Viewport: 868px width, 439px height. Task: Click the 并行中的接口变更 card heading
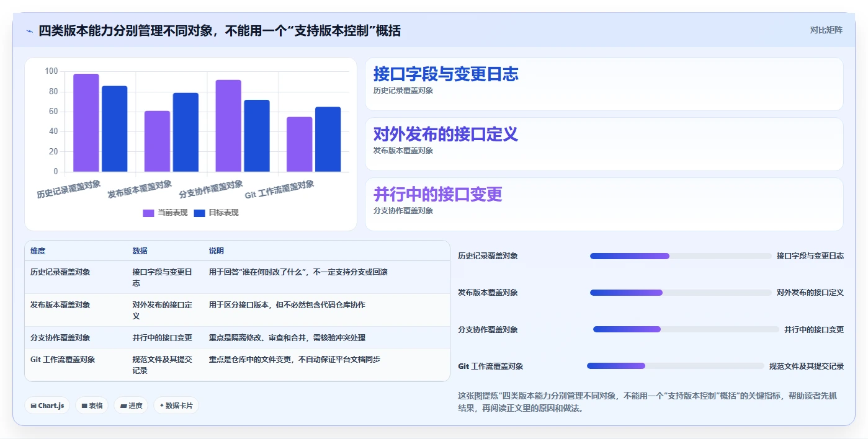(x=437, y=194)
